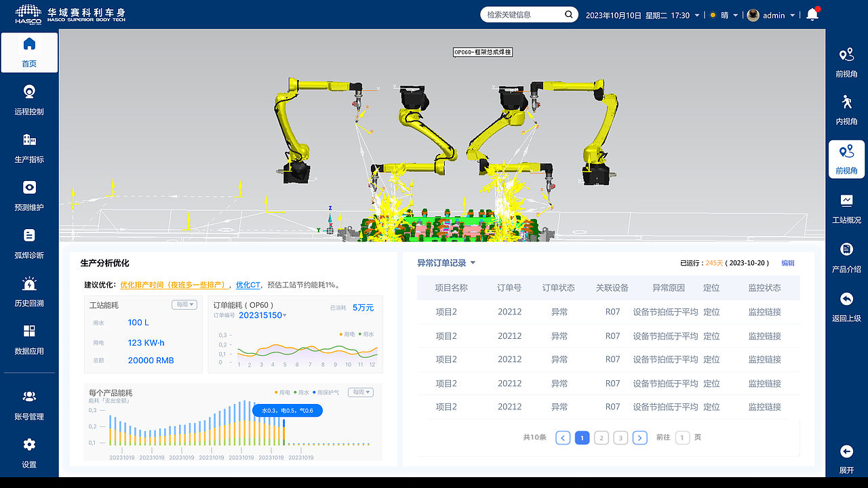Open 工站概况 station overview
This screenshot has width=868, height=488.
coord(846,209)
